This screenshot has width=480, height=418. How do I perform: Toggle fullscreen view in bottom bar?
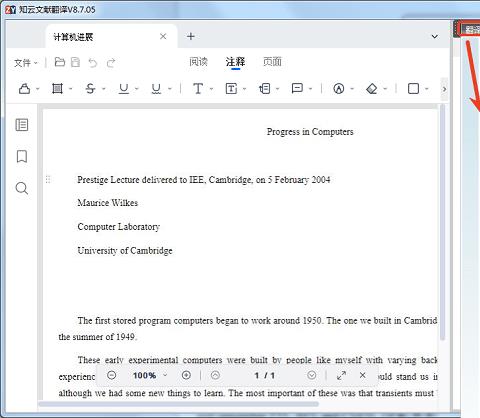point(341,375)
